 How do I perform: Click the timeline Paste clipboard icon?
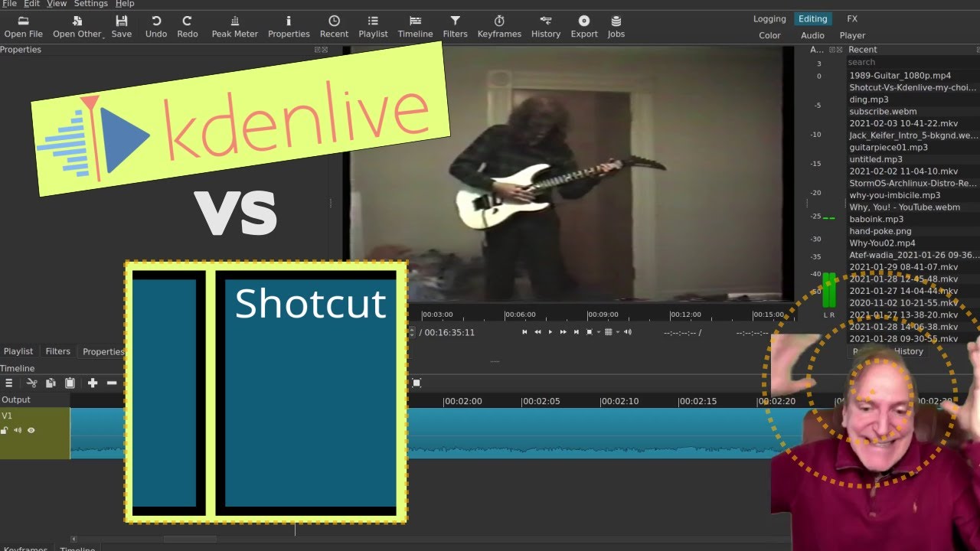(x=70, y=383)
